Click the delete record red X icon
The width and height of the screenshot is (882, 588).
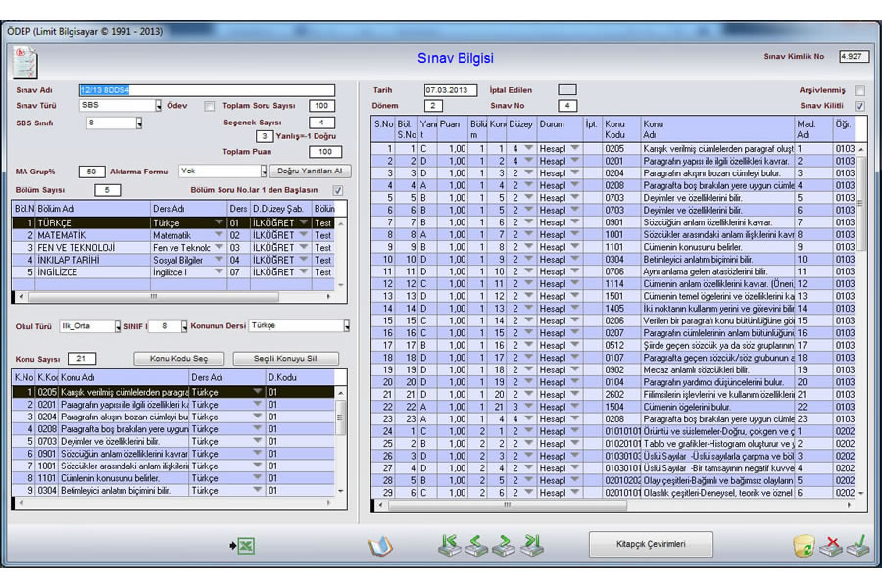(x=830, y=546)
